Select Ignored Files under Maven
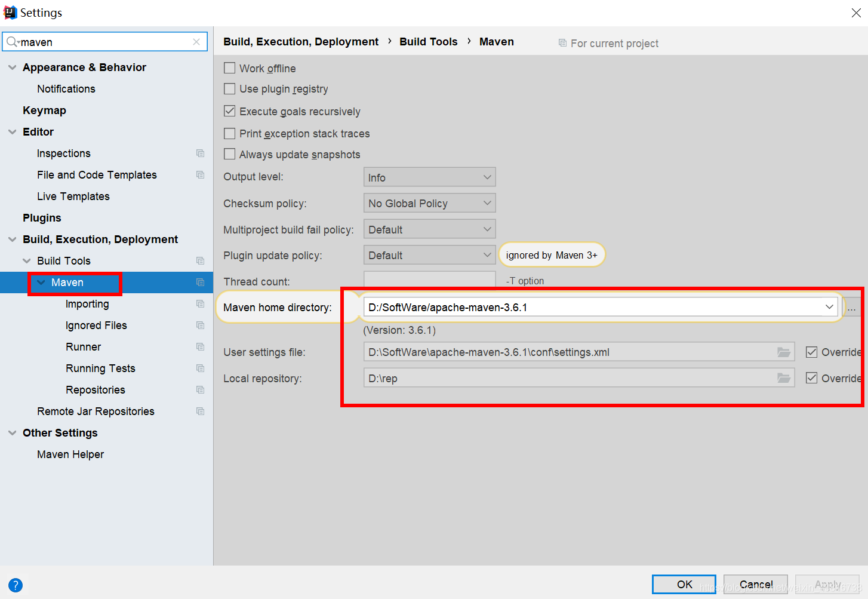This screenshot has width=868, height=599. tap(96, 325)
